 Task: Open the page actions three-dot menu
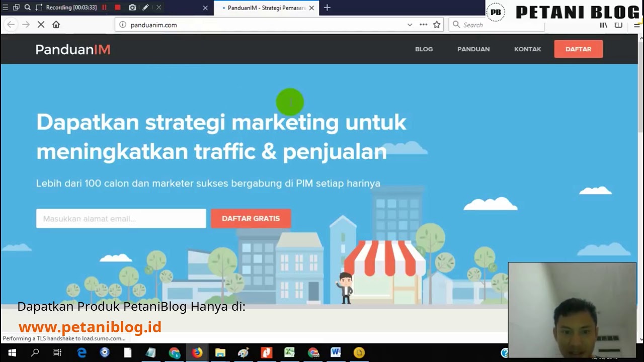pos(423,25)
